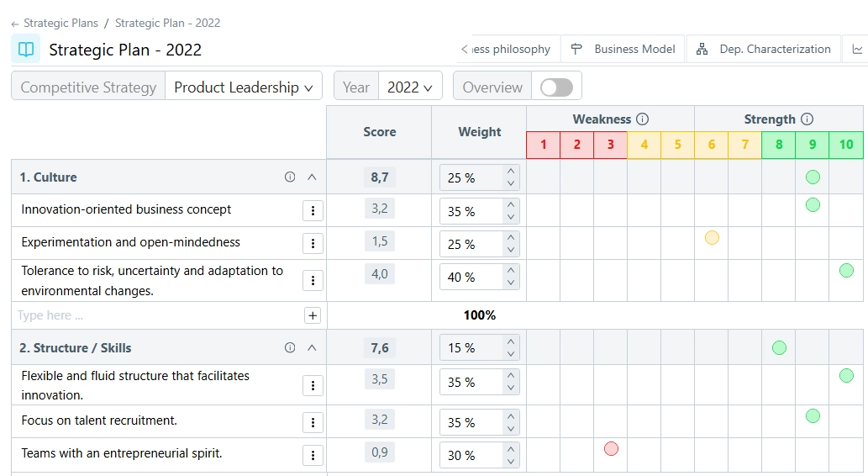
Task: Open the Structure / Skills info icon
Action: [x=290, y=348]
